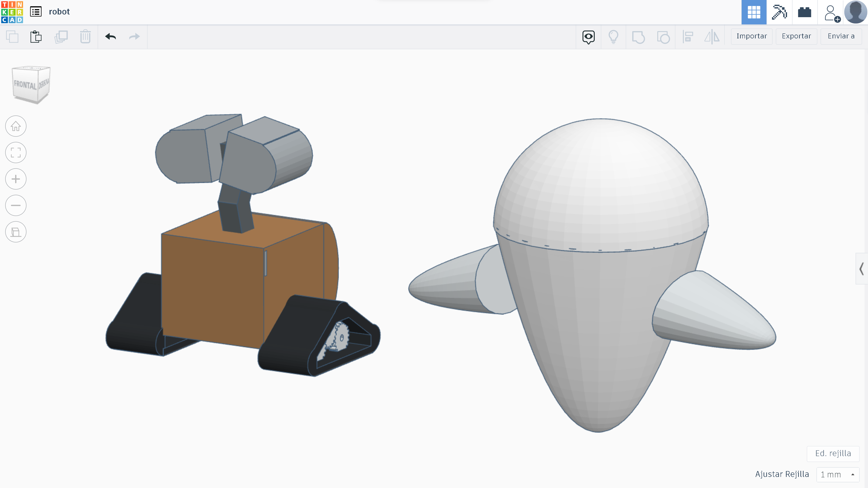Screen dimensions: 868x488
Task: Zoom out with the minus button
Action: (x=16, y=205)
